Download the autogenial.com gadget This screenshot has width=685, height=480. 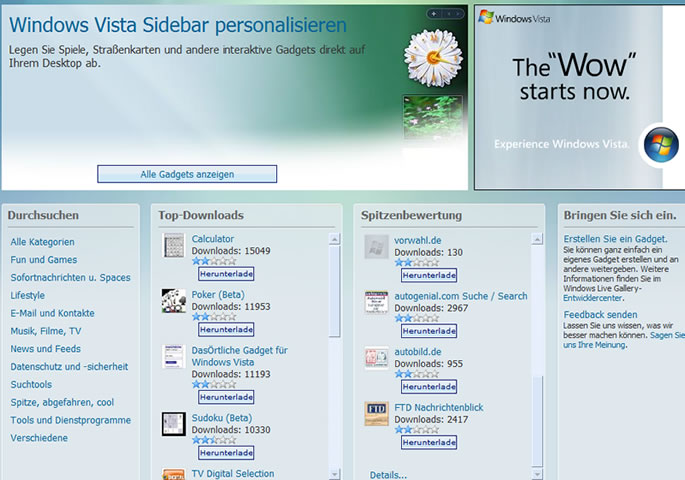click(x=429, y=331)
